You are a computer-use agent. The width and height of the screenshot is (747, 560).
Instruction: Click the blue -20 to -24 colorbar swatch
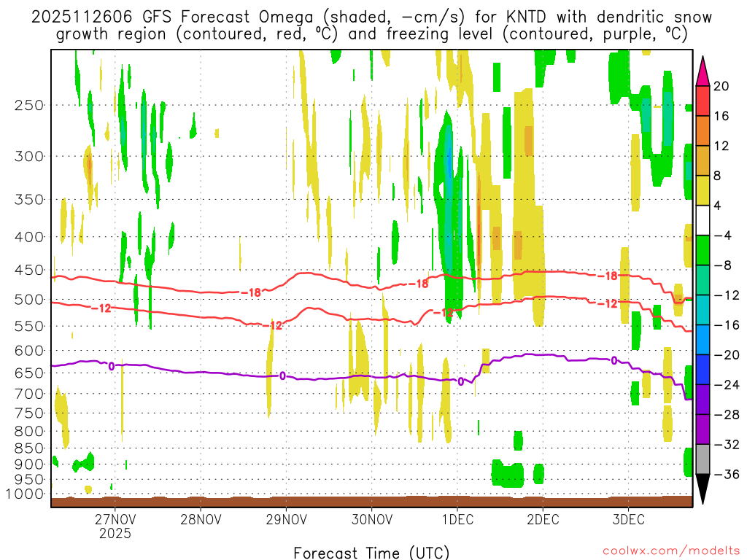point(703,370)
